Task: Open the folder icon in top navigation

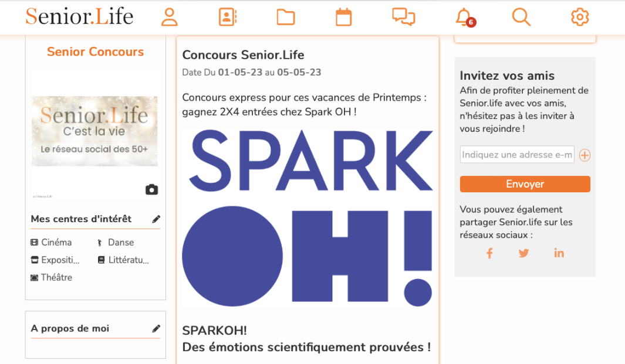Action: point(286,18)
